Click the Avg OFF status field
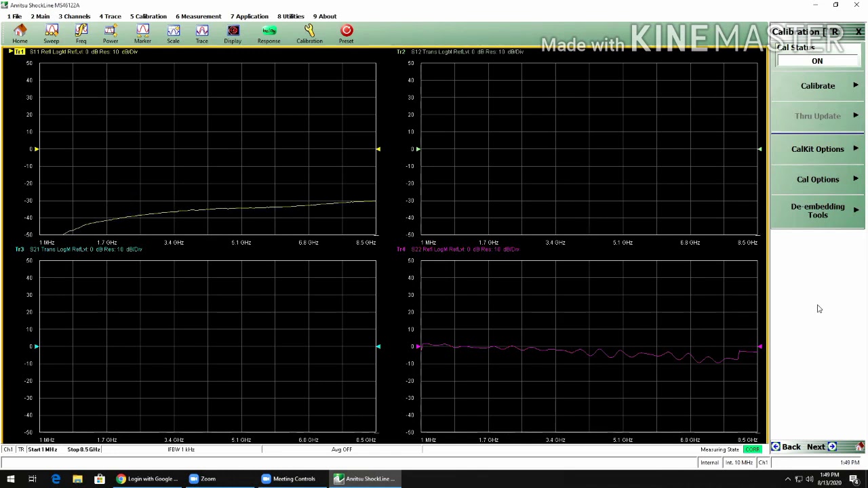The width and height of the screenshot is (868, 488). (342, 449)
